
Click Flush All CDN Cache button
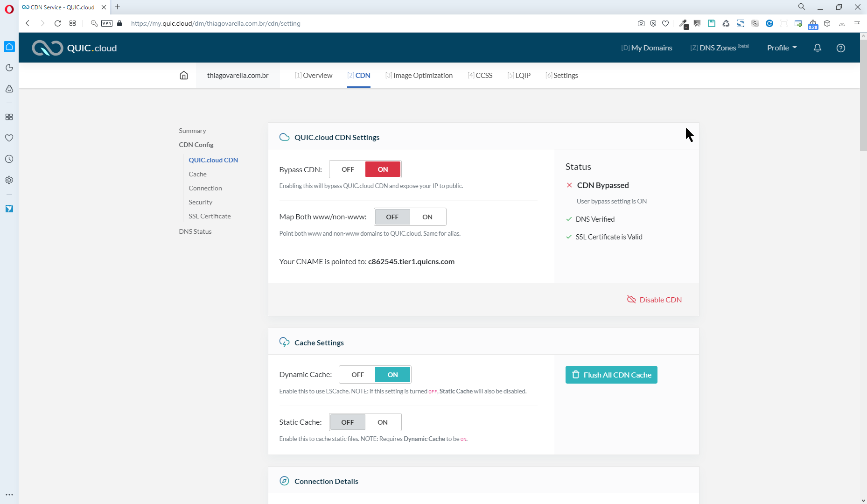click(x=611, y=375)
